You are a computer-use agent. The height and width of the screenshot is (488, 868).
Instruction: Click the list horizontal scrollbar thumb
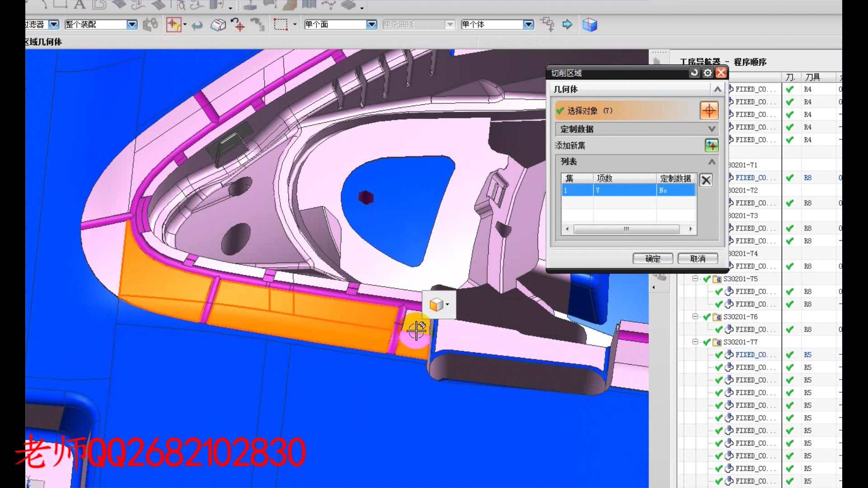[x=626, y=229]
